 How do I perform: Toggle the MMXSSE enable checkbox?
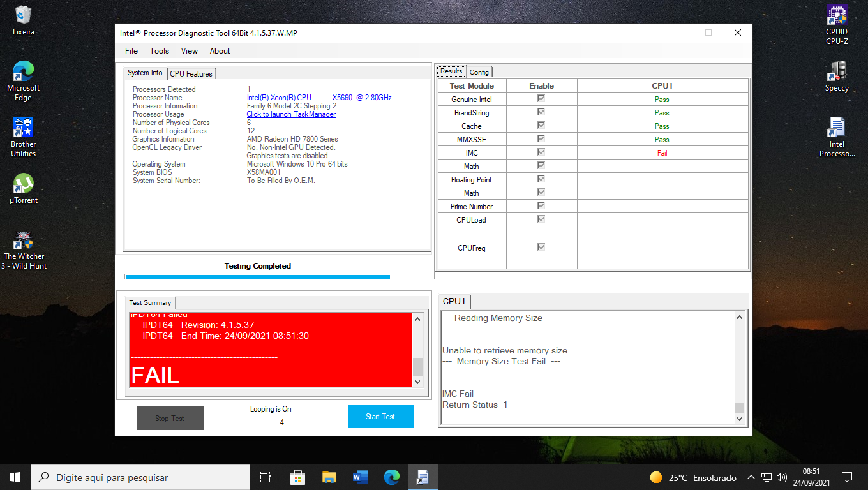click(x=541, y=139)
